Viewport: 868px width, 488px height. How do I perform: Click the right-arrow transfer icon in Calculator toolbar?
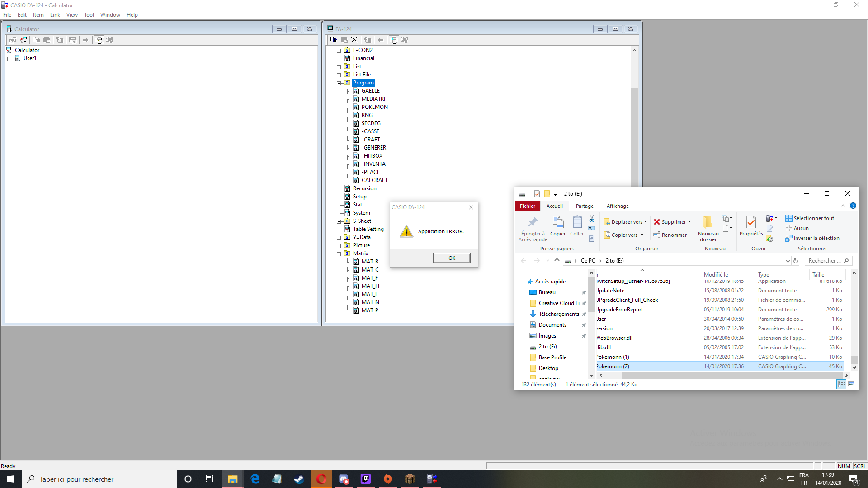(85, 40)
